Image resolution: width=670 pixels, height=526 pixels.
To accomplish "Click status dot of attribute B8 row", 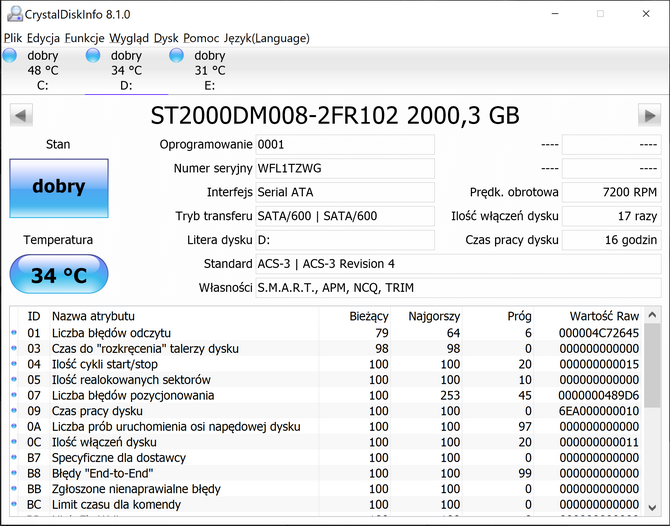I will click(x=14, y=473).
